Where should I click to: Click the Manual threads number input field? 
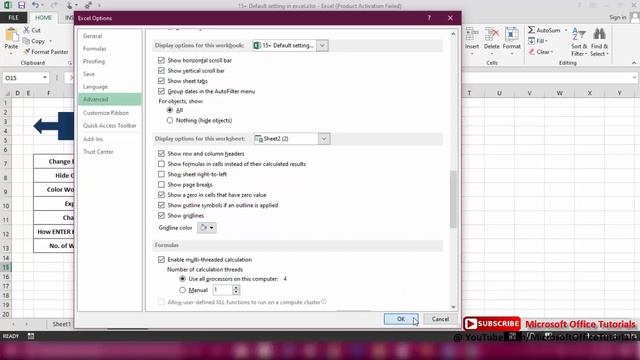click(222, 290)
